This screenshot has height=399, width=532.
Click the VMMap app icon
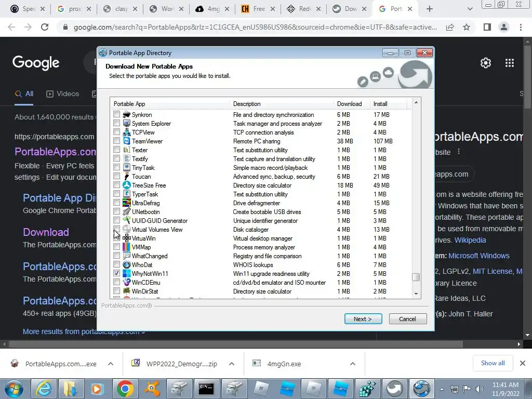pos(127,247)
